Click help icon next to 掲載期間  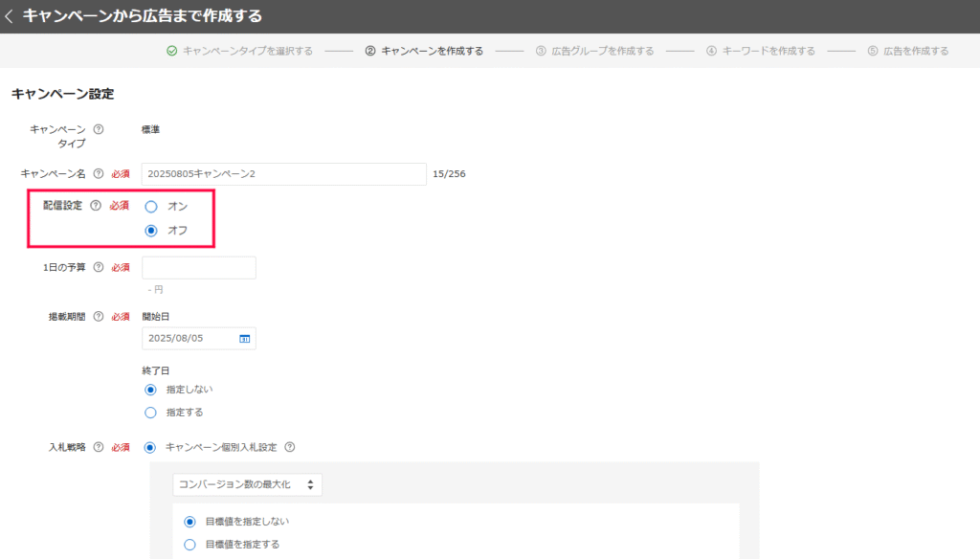click(99, 317)
